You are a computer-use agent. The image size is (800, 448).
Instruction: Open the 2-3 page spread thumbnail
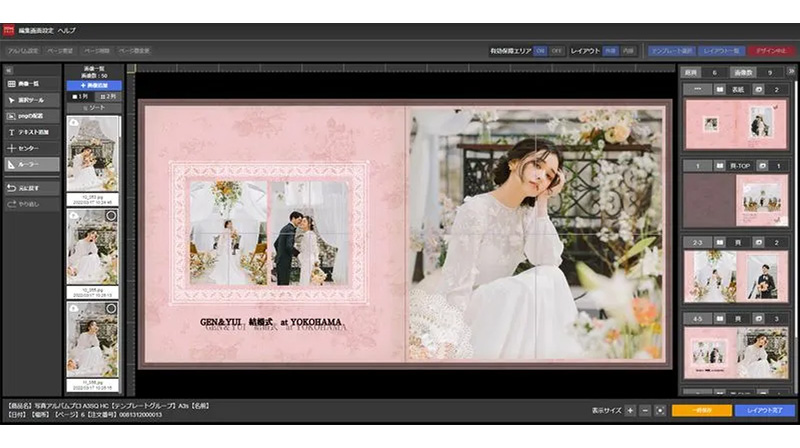(x=736, y=277)
